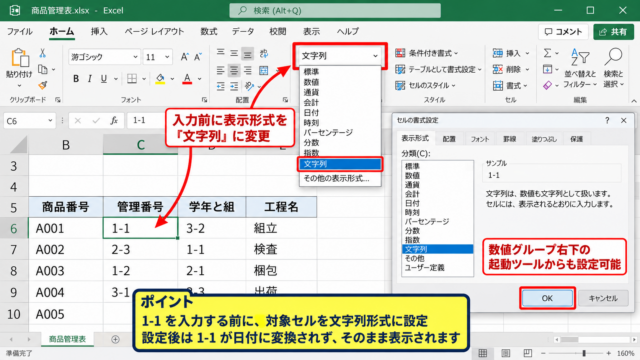Add a new sheet with plus icon
Screen dimensions: 640x360
[116, 339]
